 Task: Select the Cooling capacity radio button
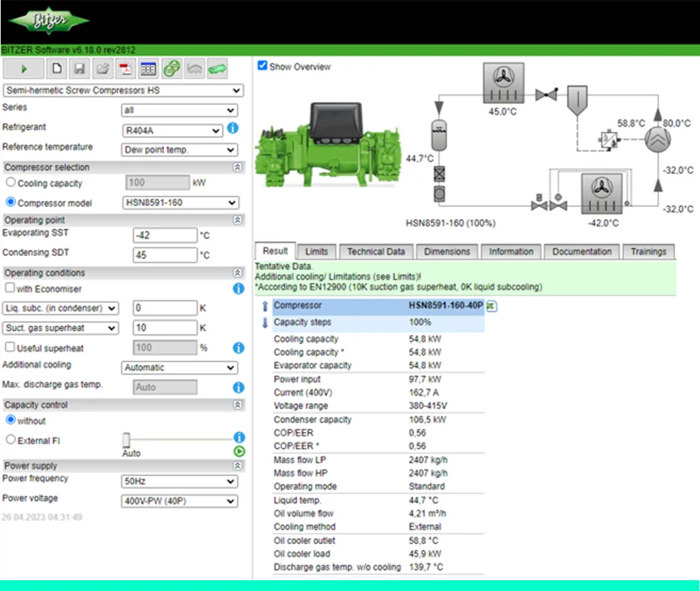pyautogui.click(x=10, y=183)
